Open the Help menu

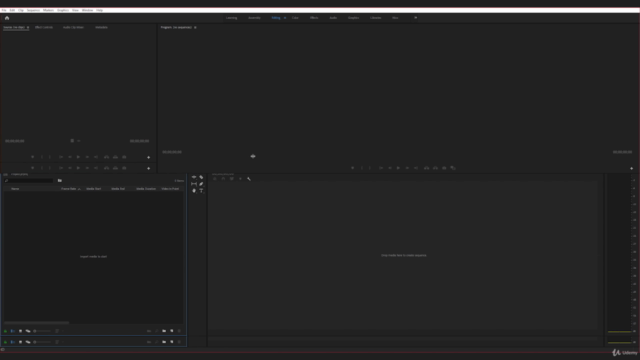click(100, 10)
